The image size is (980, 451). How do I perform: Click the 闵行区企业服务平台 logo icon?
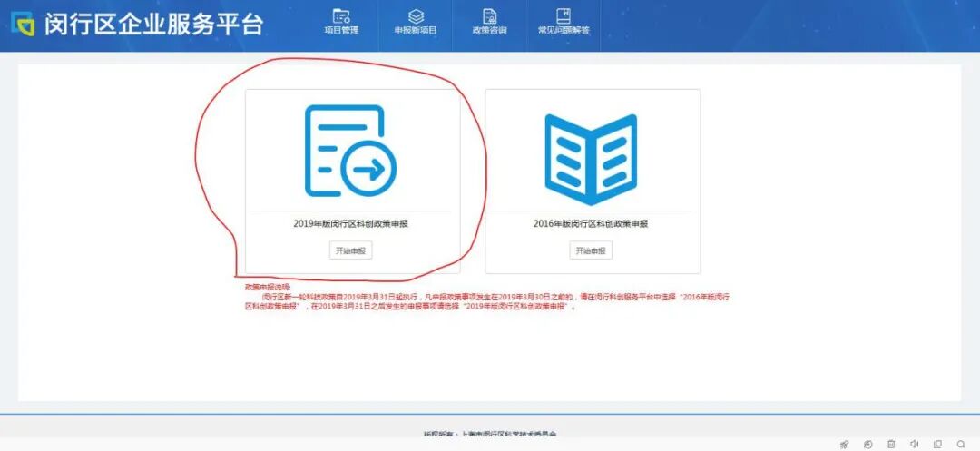coord(23,25)
